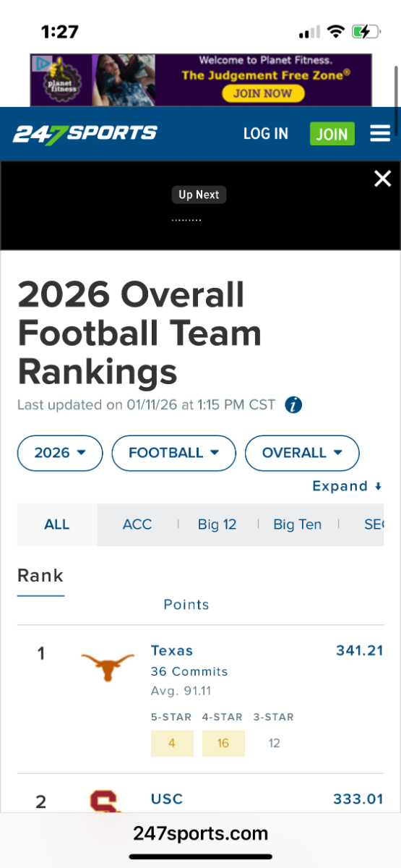Switch to the ACC tab
The width and height of the screenshot is (401, 868).
(x=137, y=524)
